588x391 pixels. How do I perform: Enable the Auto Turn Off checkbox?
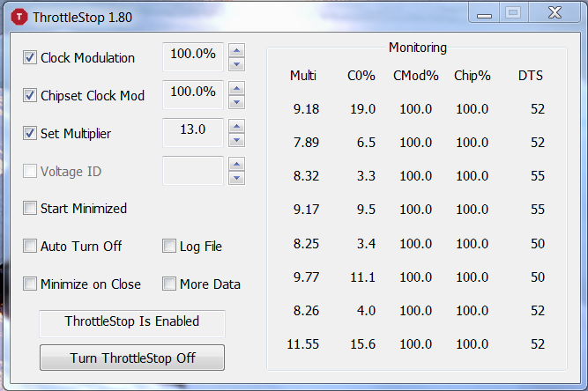pyautogui.click(x=30, y=246)
